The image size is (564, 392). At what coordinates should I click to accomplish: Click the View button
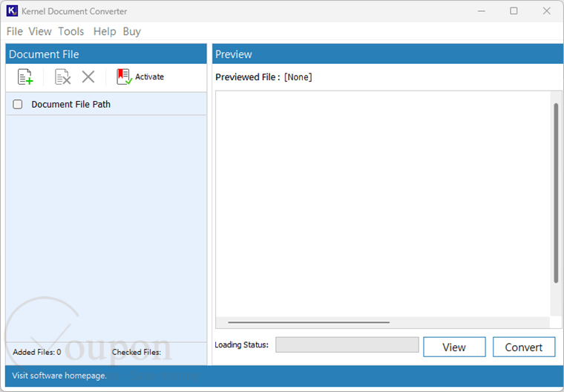[454, 347]
